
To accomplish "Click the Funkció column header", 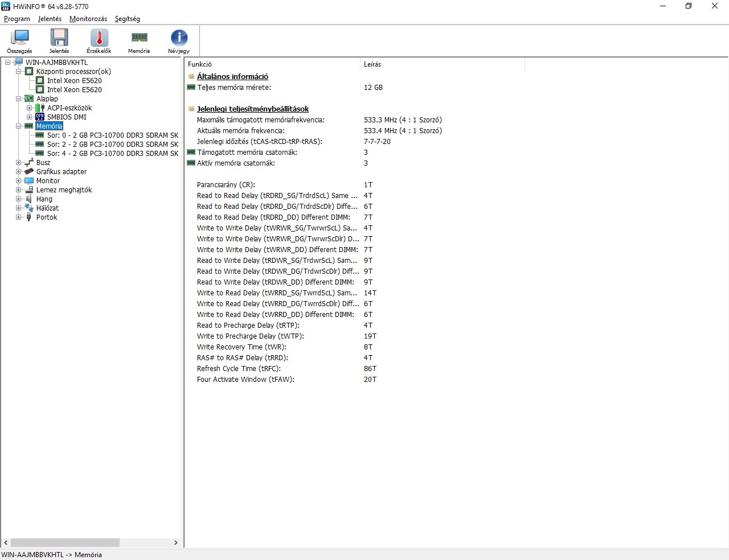I will (x=272, y=64).
